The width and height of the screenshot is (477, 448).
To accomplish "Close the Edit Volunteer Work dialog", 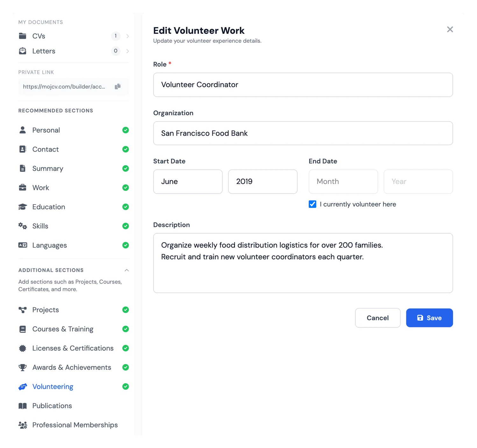I will tap(450, 30).
